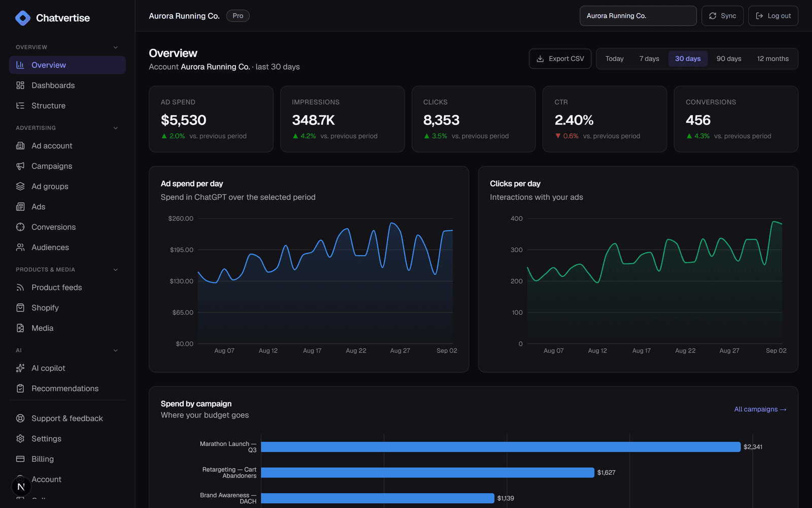Collapse the AI sidebar section

116,351
